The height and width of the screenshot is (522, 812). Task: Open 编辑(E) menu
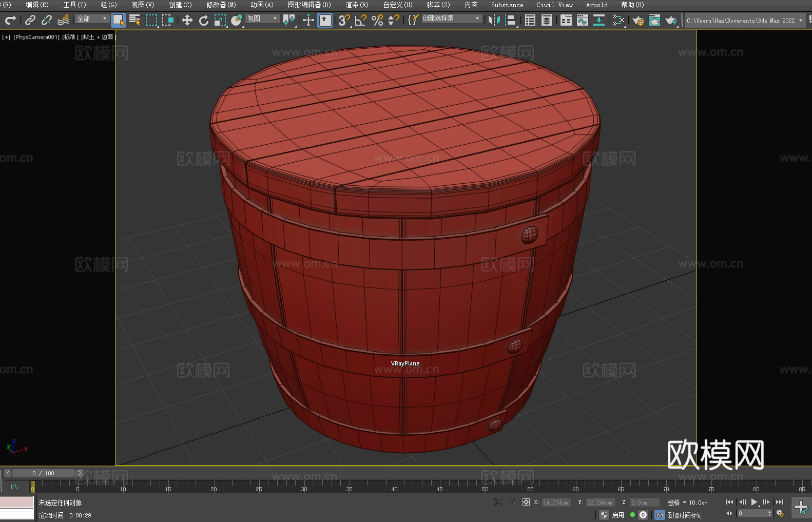tap(37, 5)
